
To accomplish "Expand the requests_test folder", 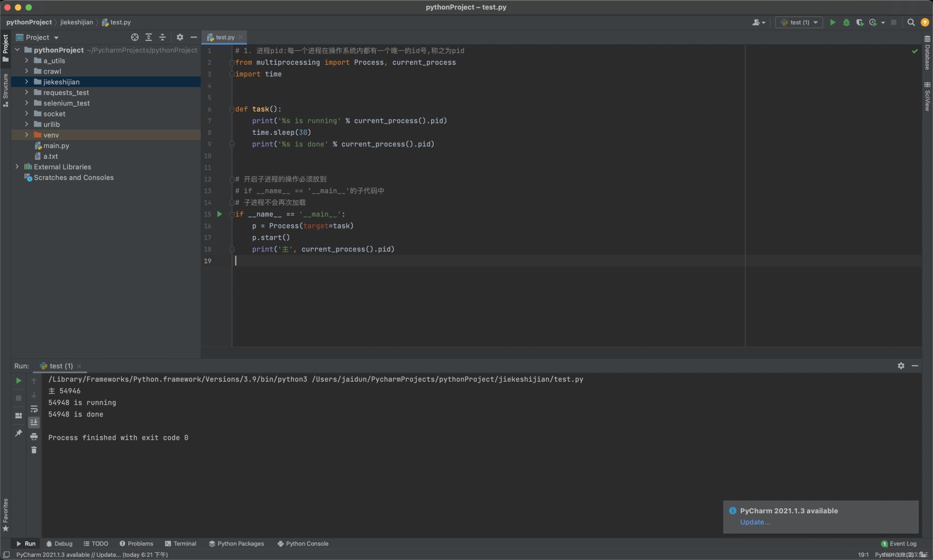I will point(26,92).
